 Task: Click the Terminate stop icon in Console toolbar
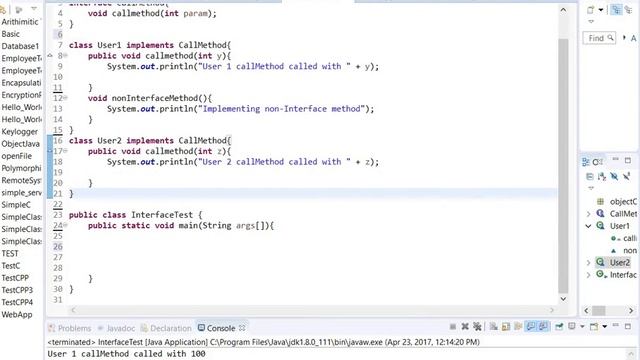453,327
